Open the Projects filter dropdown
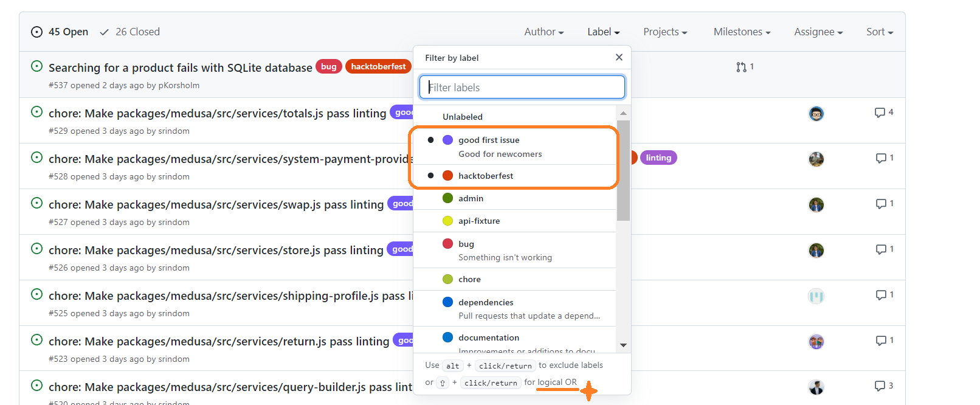This screenshot has width=980, height=405. (x=665, y=32)
